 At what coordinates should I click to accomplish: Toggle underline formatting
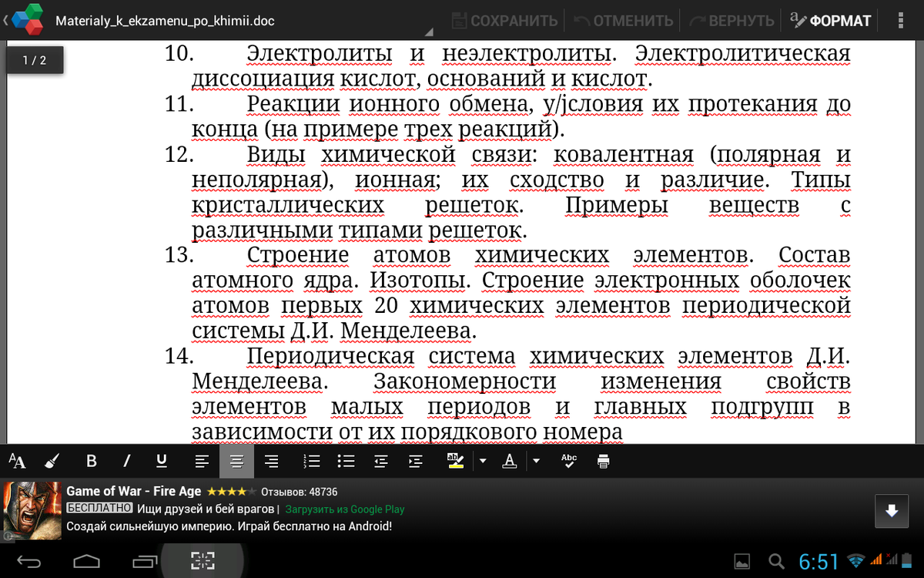click(x=162, y=462)
